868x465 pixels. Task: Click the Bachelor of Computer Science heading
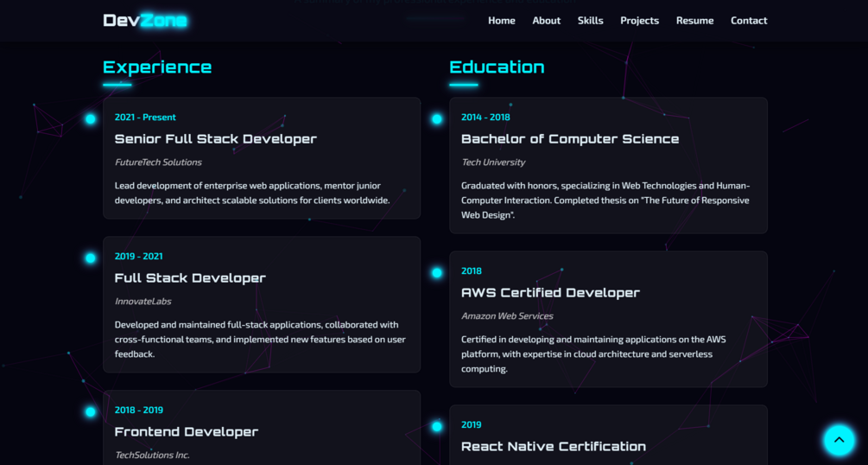[570, 139]
